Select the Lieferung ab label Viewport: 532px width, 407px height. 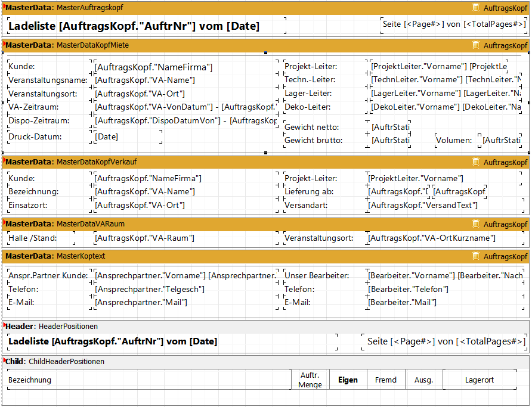[326, 192]
